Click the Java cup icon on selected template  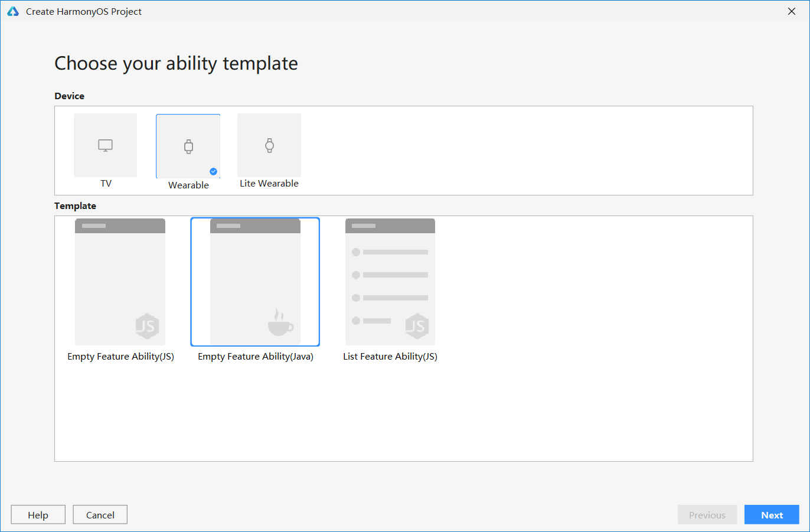point(280,323)
